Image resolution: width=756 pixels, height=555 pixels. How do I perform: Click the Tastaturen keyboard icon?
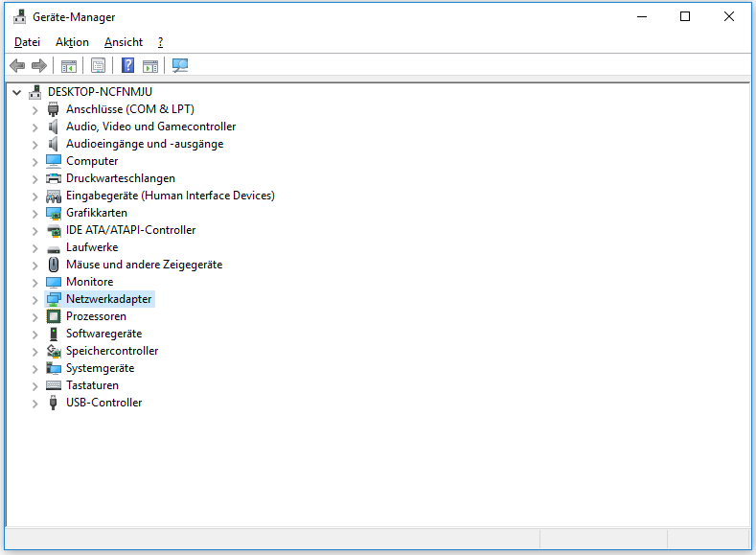point(54,385)
